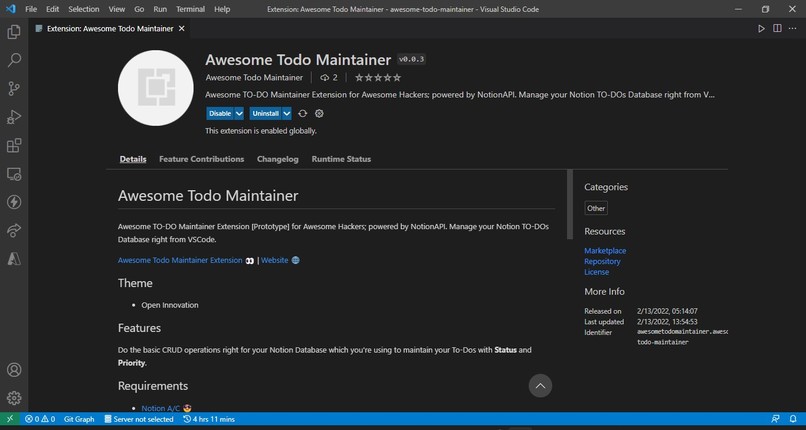This screenshot has width=806, height=430.
Task: Open the Explorer view in activity bar
Action: tap(14, 32)
